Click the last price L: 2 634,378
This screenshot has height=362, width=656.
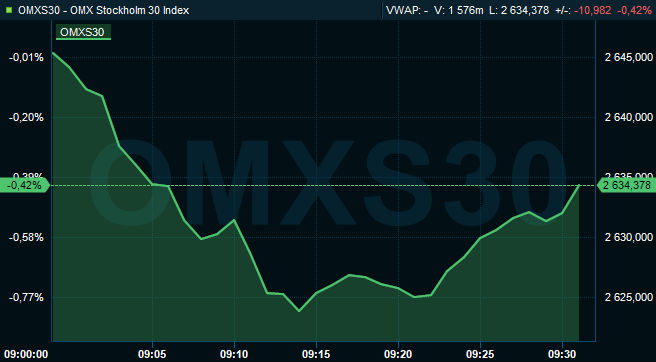(x=519, y=10)
